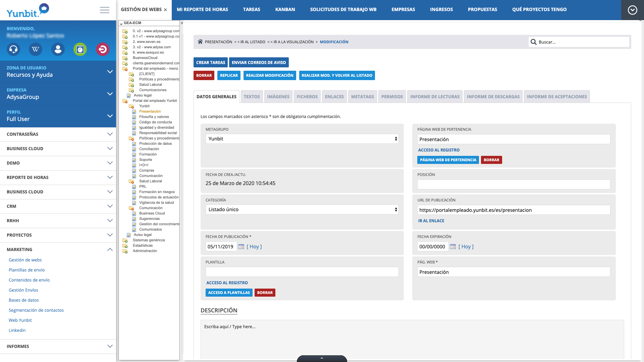Open the wiki W icon

tap(36, 50)
